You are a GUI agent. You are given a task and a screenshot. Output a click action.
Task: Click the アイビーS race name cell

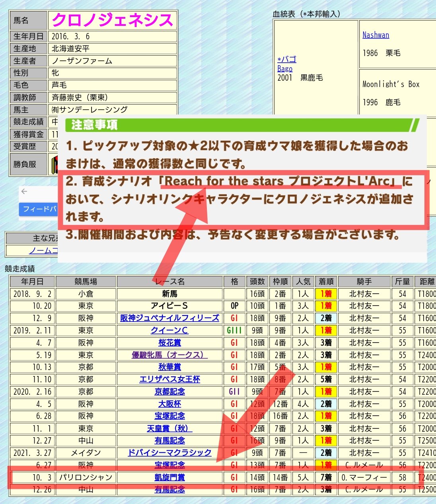pos(169,306)
